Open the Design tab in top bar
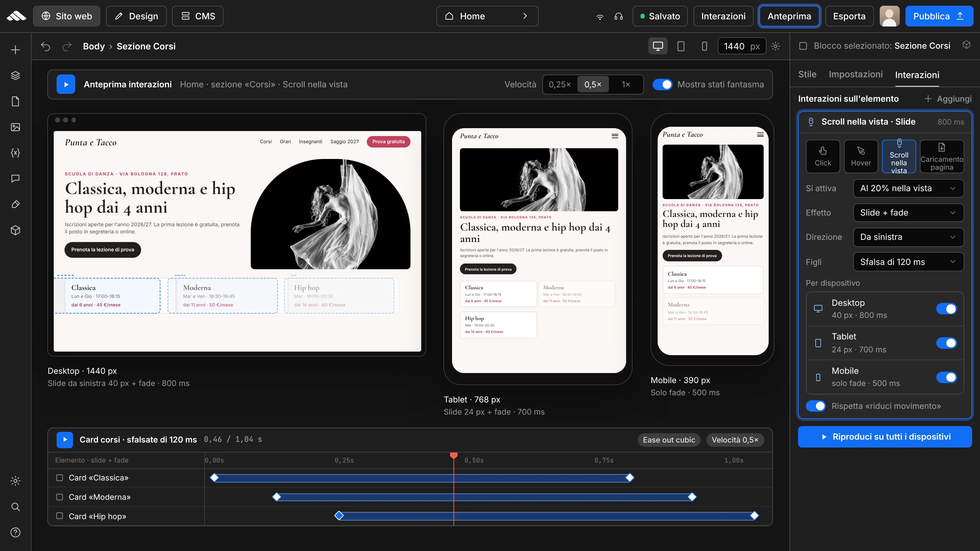Screen dimensions: 980x551 pos(136,16)
